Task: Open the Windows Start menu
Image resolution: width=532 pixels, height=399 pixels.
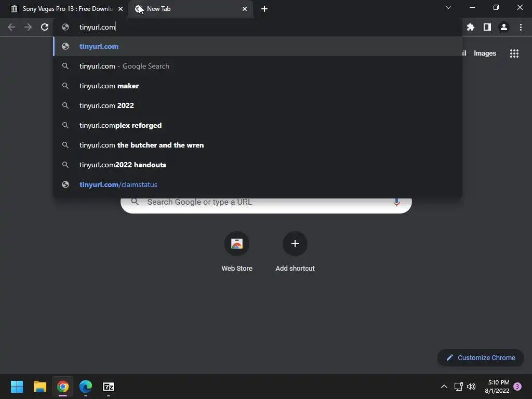Action: (17, 387)
